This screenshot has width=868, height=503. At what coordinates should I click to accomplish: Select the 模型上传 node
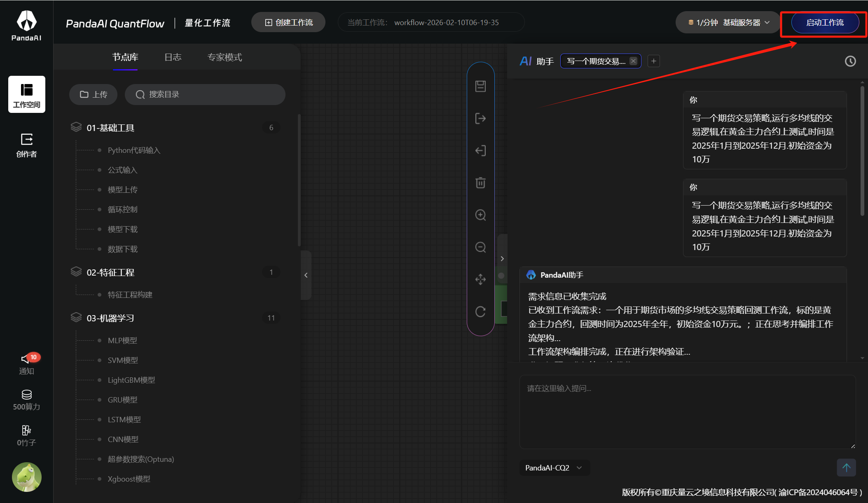pos(123,190)
